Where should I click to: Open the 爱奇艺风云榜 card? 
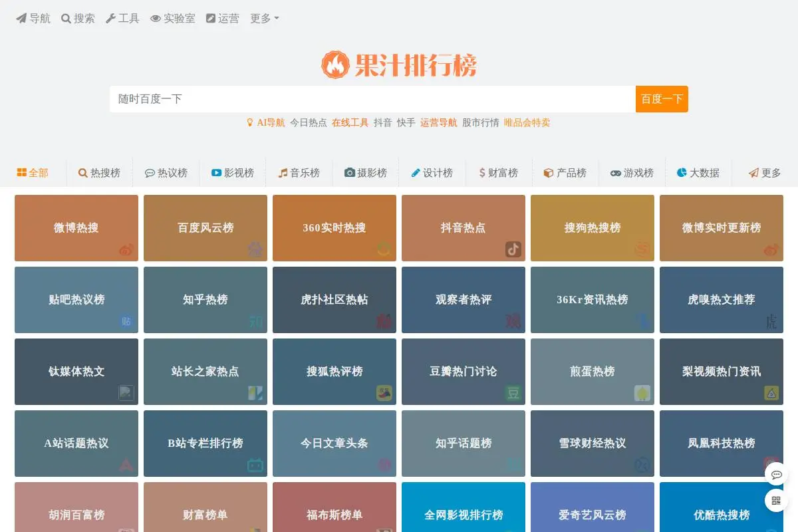click(593, 507)
